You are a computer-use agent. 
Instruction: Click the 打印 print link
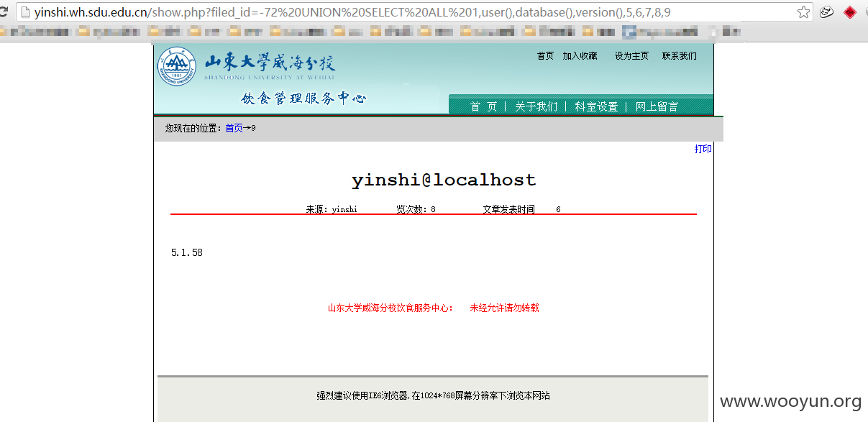click(x=703, y=149)
